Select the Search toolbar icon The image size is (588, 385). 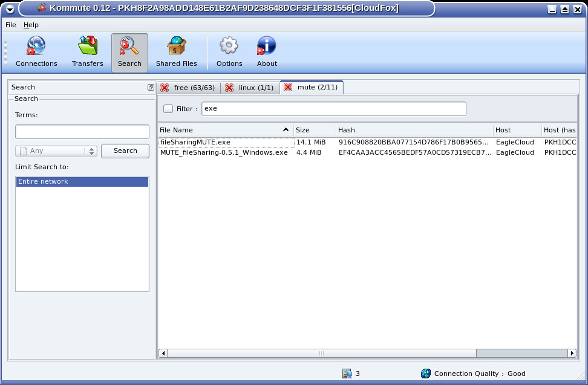click(129, 52)
